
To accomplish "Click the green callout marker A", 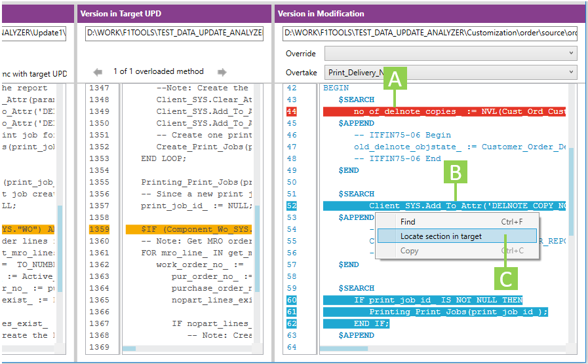I will [x=394, y=80].
